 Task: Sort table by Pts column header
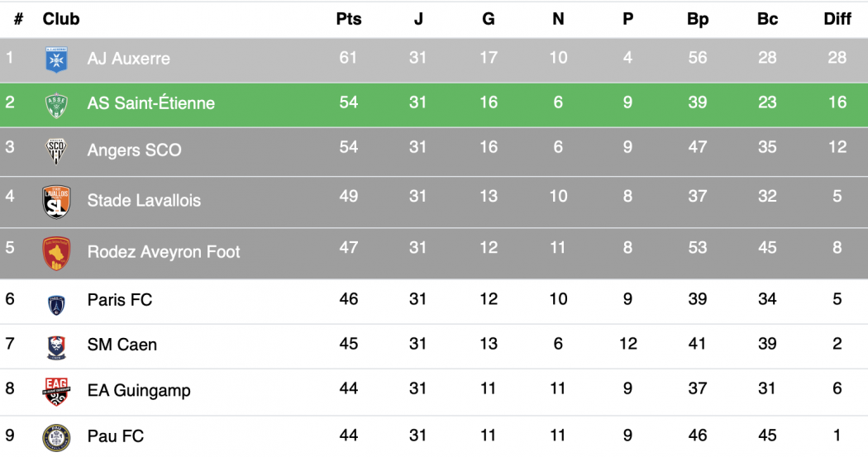point(349,19)
